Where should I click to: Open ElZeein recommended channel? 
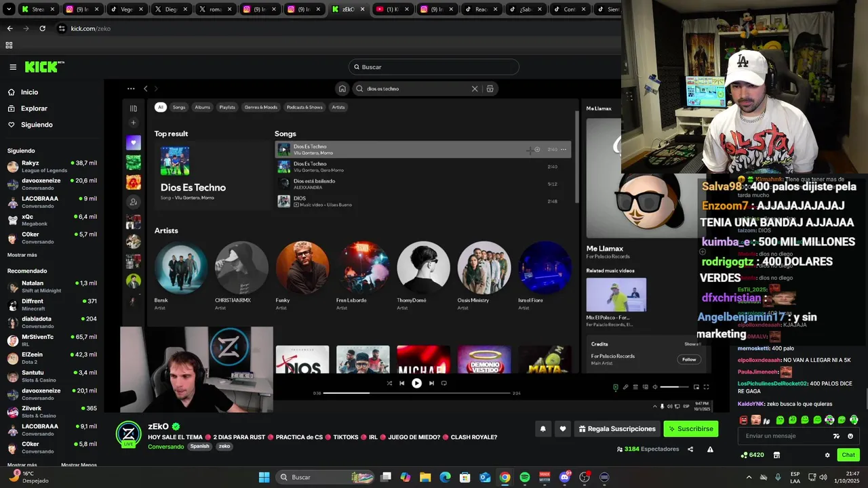point(52,358)
